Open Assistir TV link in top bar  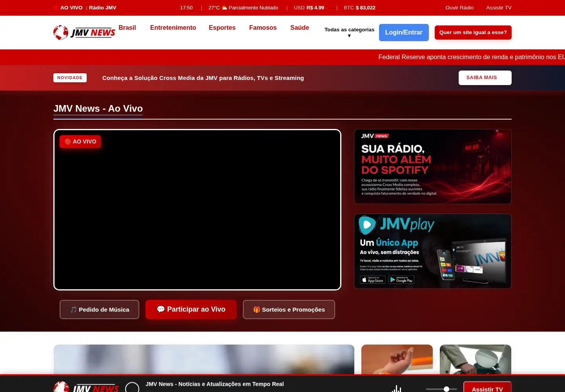pos(499,8)
